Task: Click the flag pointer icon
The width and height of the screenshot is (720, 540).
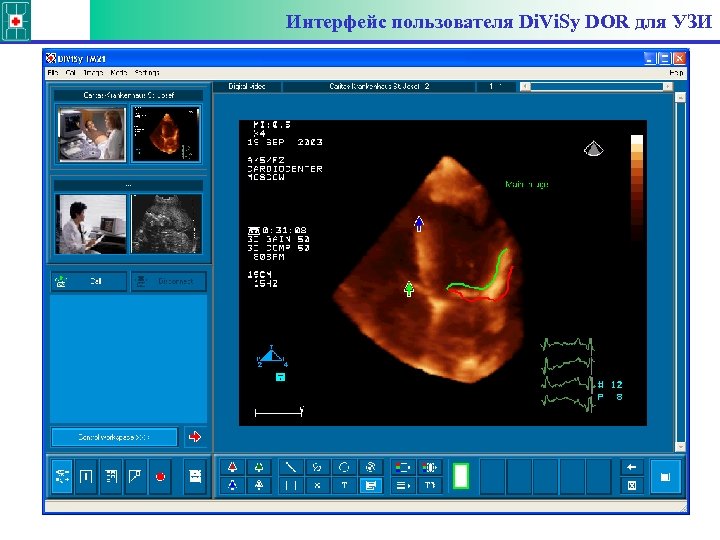Action: tap(135, 477)
